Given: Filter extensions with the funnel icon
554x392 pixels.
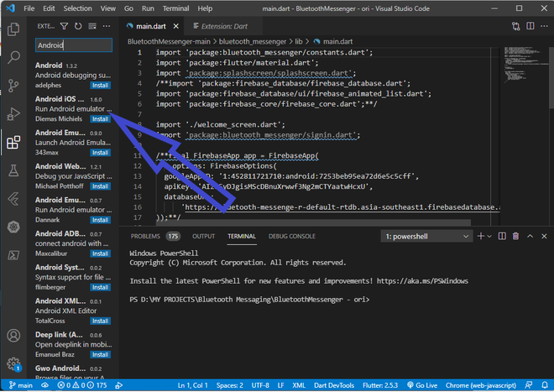Looking at the screenshot, I should [64, 26].
